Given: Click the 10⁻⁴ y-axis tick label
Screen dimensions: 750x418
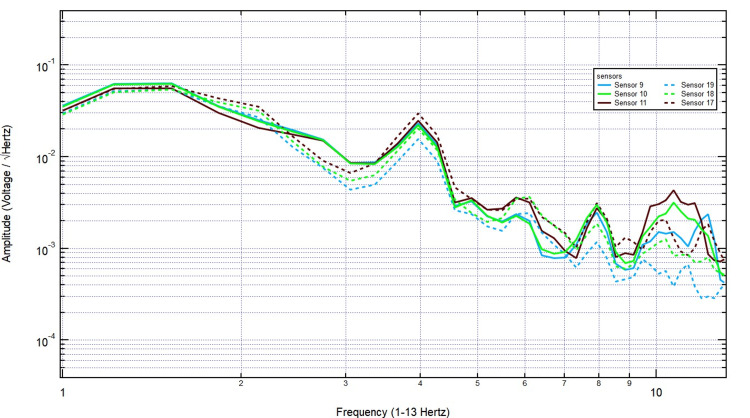Looking at the screenshot, I should (45, 342).
